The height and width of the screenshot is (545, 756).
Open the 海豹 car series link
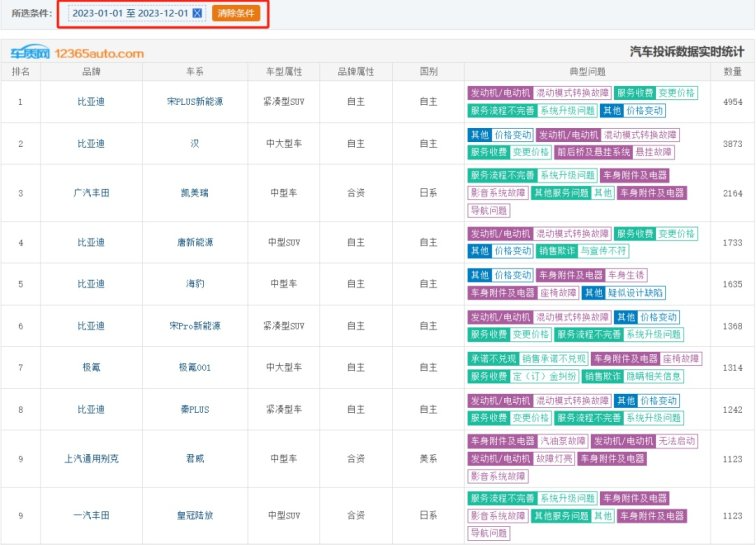click(195, 284)
